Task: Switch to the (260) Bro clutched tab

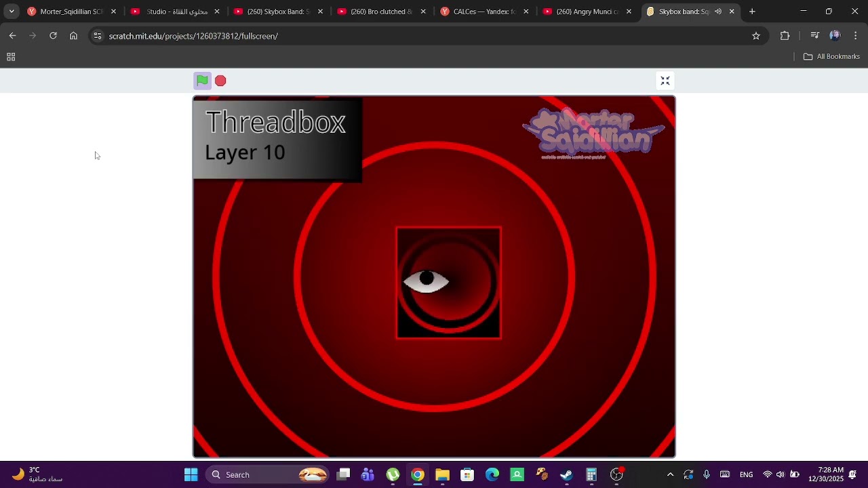Action: [x=381, y=12]
